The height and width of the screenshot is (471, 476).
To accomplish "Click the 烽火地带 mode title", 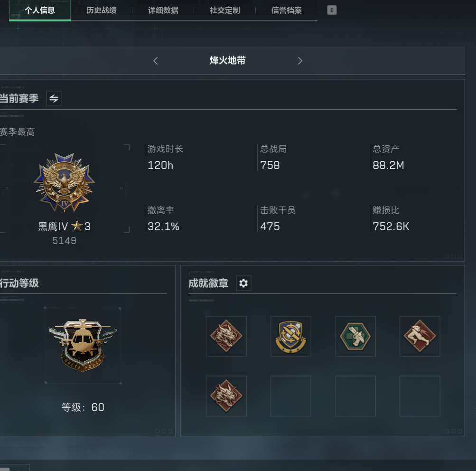I will [228, 60].
